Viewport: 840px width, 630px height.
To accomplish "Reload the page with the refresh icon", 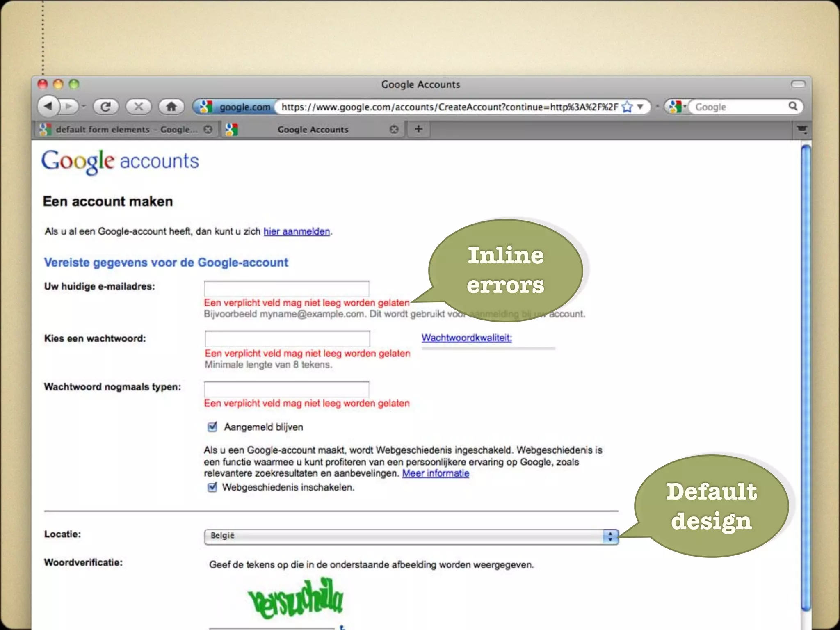I will pyautogui.click(x=106, y=107).
